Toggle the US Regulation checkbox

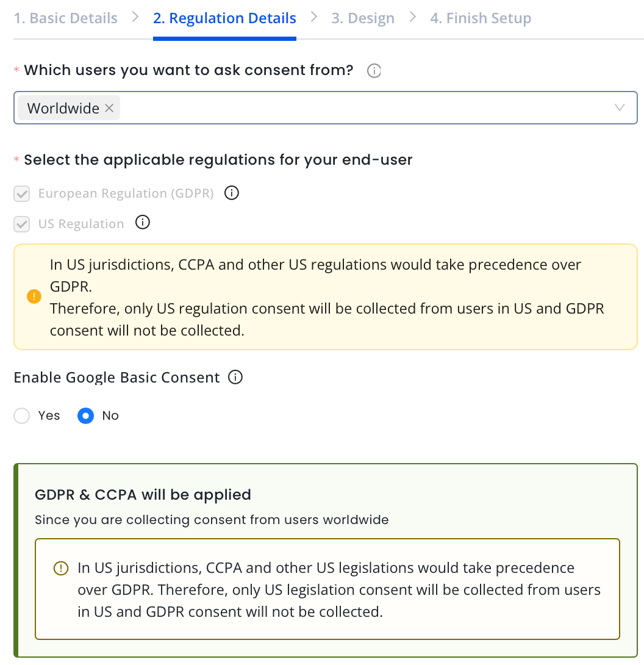pyautogui.click(x=22, y=224)
